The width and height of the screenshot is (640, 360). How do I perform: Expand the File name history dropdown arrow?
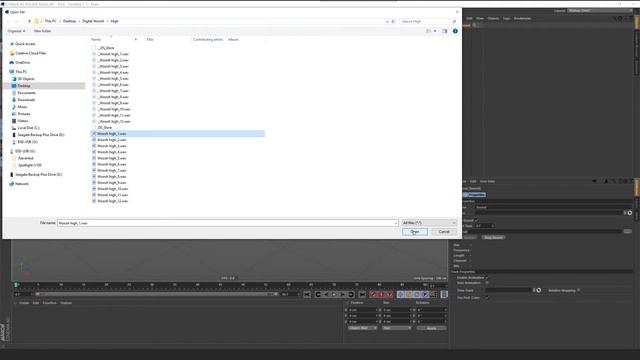[396, 223]
